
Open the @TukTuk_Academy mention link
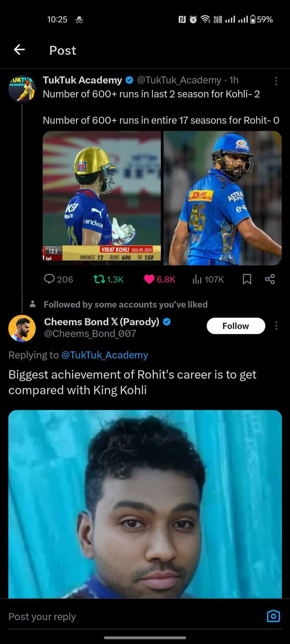(104, 355)
